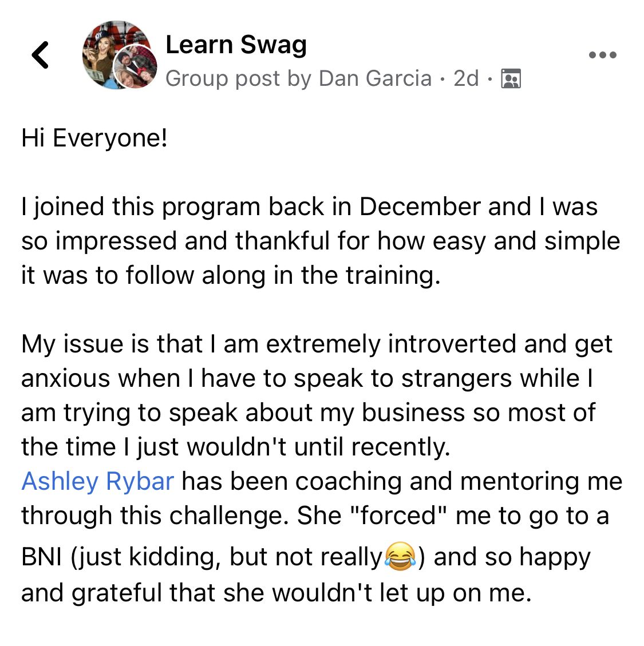The height and width of the screenshot is (646, 644).
Task: Open the three-dots more options menu
Action: tap(602, 56)
